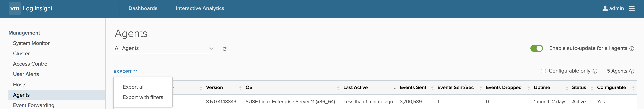Open the Dashboards tab
The image size is (644, 109).
pyautogui.click(x=143, y=8)
